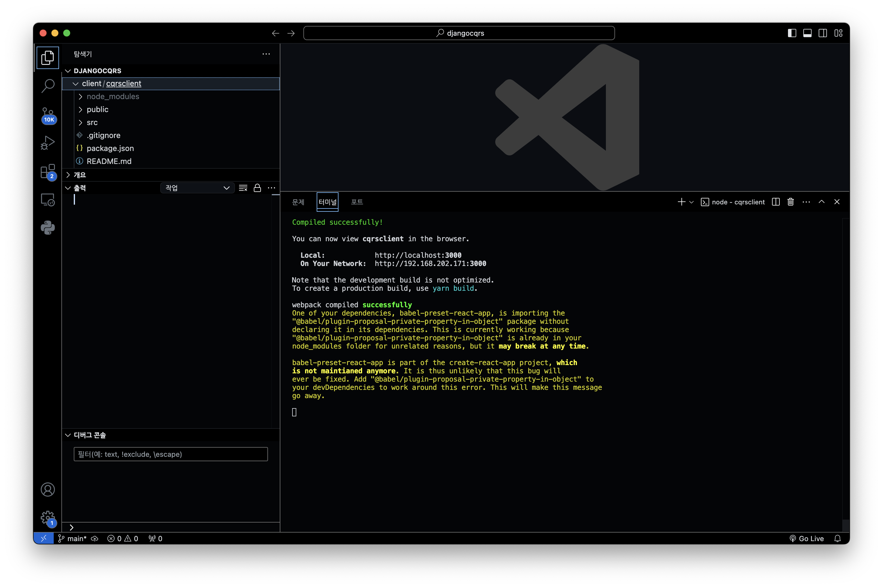
Task: Open Python extension view in activity bar
Action: coord(48,228)
